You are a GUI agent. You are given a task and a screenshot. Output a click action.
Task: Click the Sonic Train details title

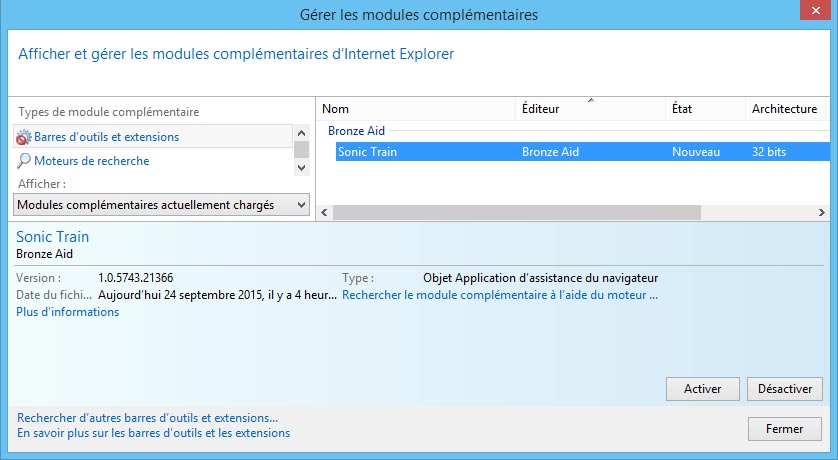[x=52, y=237]
